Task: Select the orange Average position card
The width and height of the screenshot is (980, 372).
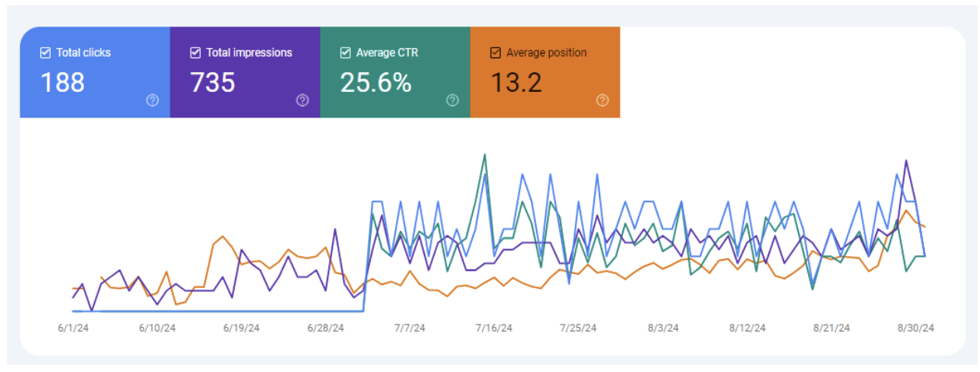Action: pos(545,72)
